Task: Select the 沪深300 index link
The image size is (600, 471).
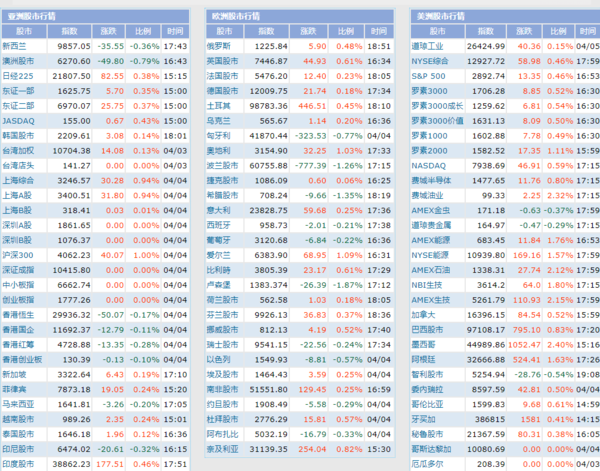Action: pyautogui.click(x=18, y=255)
